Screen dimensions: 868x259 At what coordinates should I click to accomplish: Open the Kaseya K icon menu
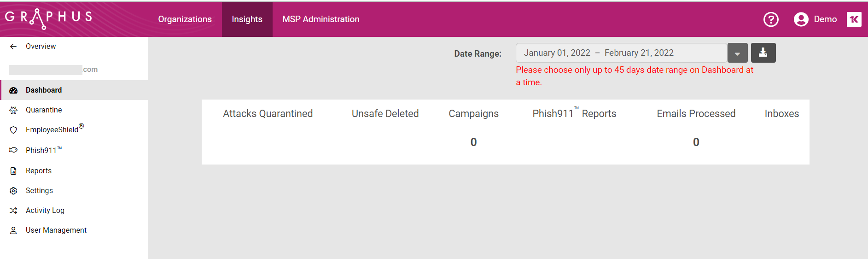[x=854, y=19]
